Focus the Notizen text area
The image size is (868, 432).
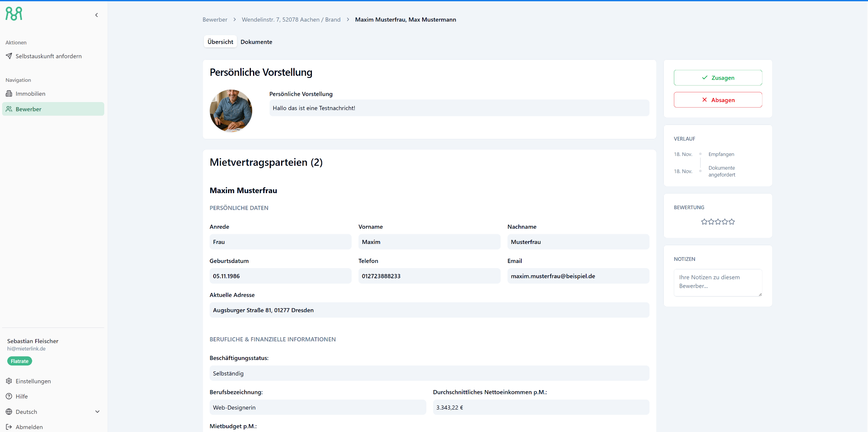718,282
